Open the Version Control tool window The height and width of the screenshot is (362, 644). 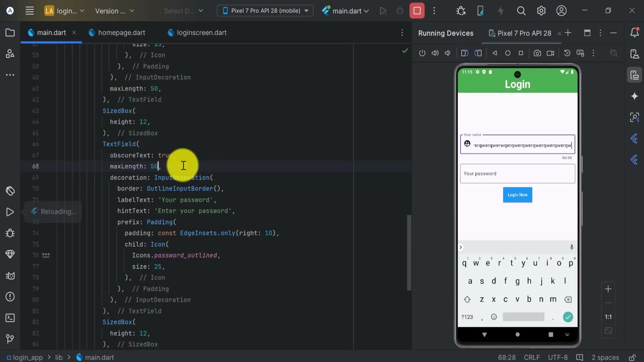(x=10, y=339)
